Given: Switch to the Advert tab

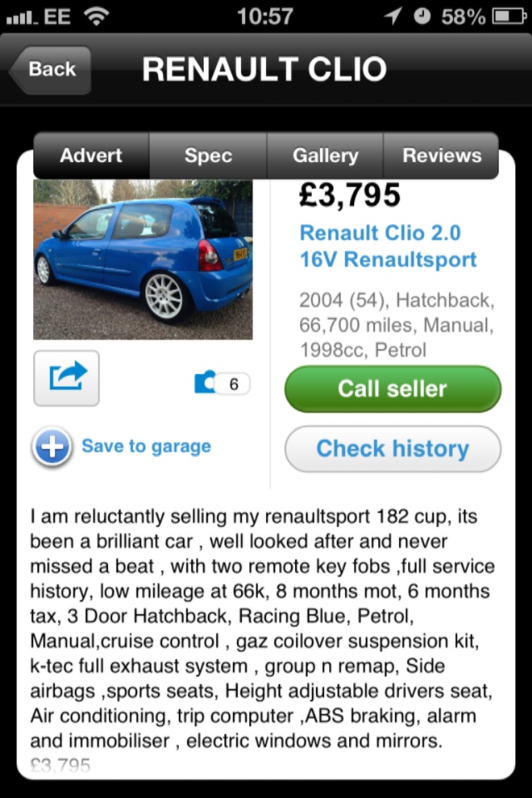Looking at the screenshot, I should click(x=91, y=155).
